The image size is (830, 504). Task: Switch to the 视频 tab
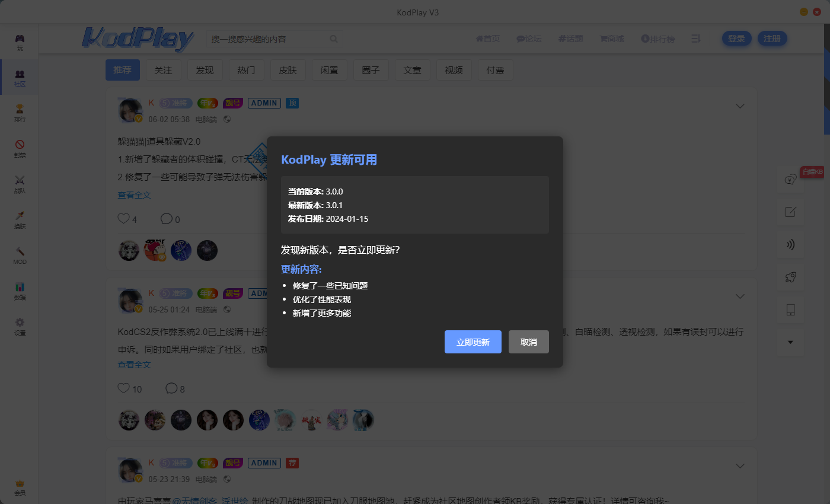(454, 70)
